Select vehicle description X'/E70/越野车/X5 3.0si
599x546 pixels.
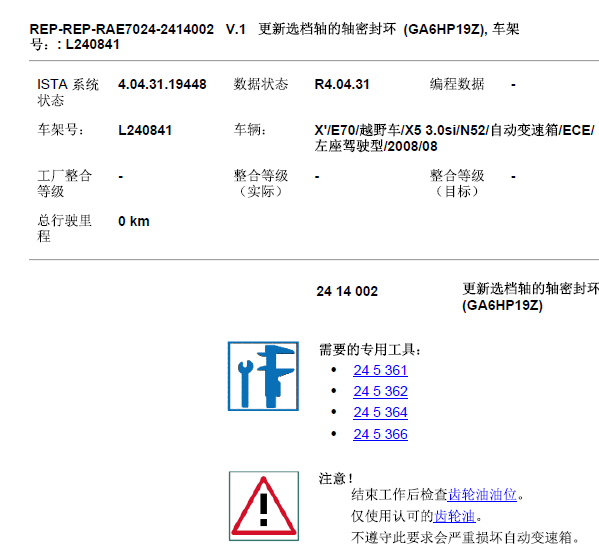coord(454,138)
